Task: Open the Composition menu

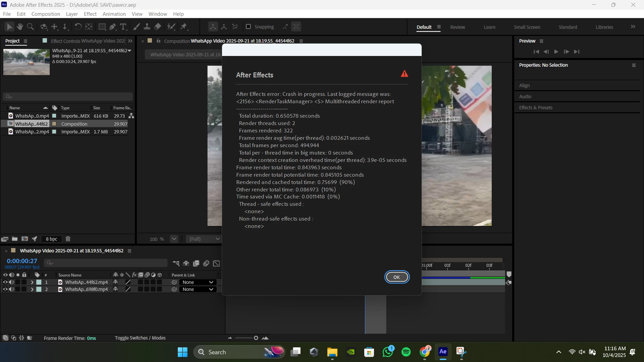Action: [46, 14]
